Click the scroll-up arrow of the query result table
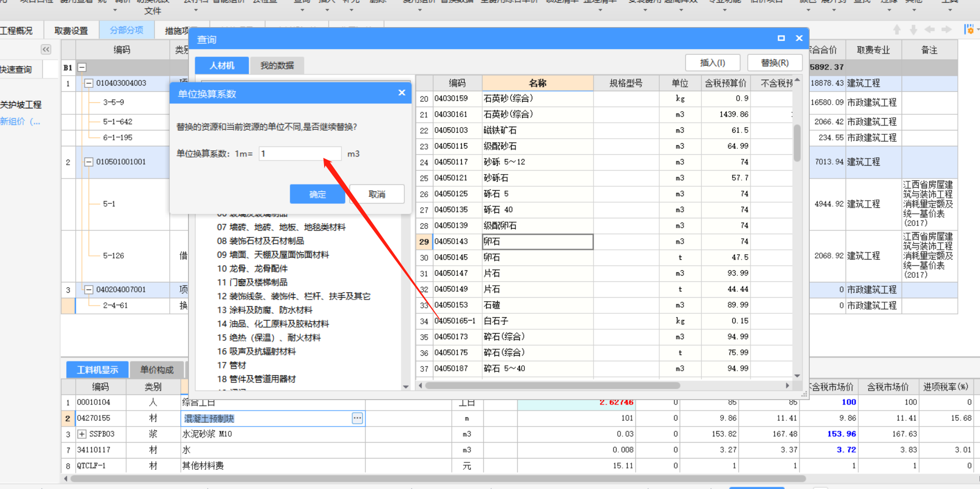Screen dimensions: 980x489 797,81
